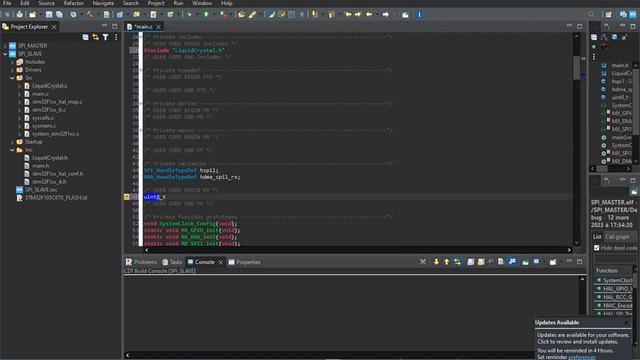Click the yellow up arrow in Console toolbar
Image resolution: width=640 pixels, height=360 pixels.
pyautogui.click(x=447, y=262)
